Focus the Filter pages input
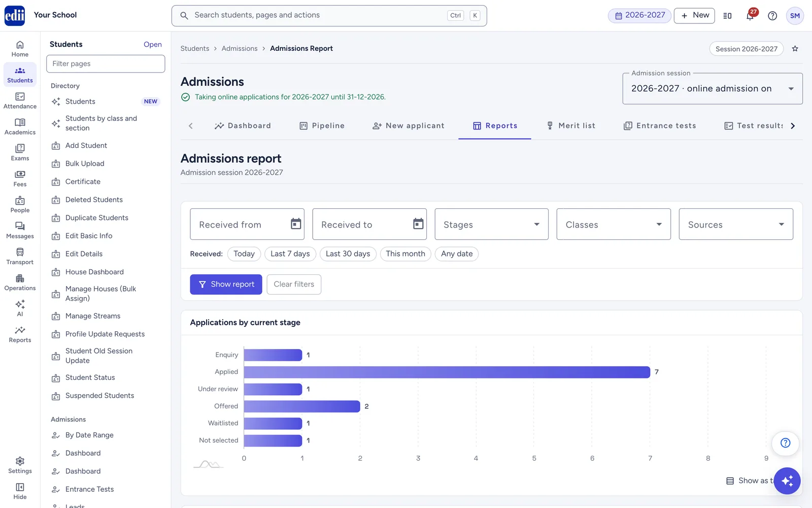Image resolution: width=812 pixels, height=508 pixels. point(106,63)
